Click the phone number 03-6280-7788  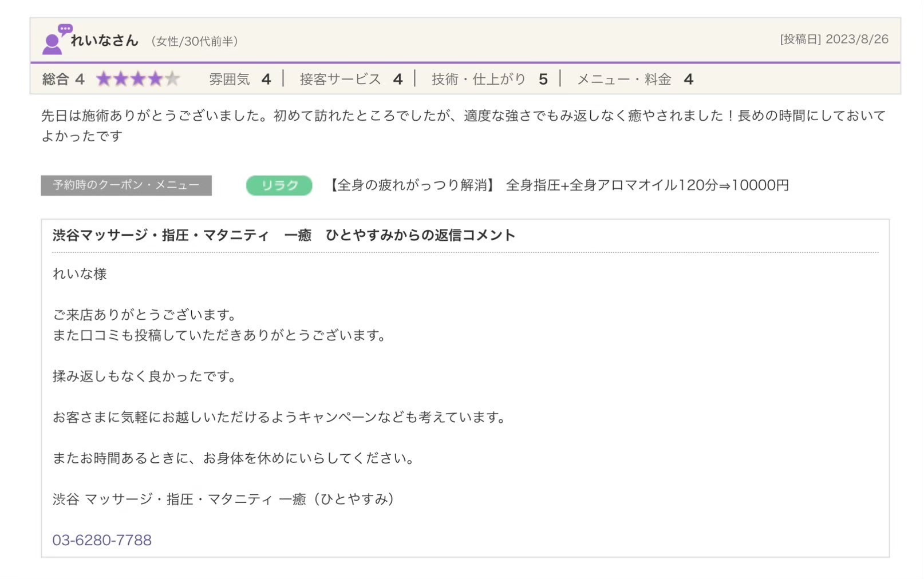click(102, 540)
